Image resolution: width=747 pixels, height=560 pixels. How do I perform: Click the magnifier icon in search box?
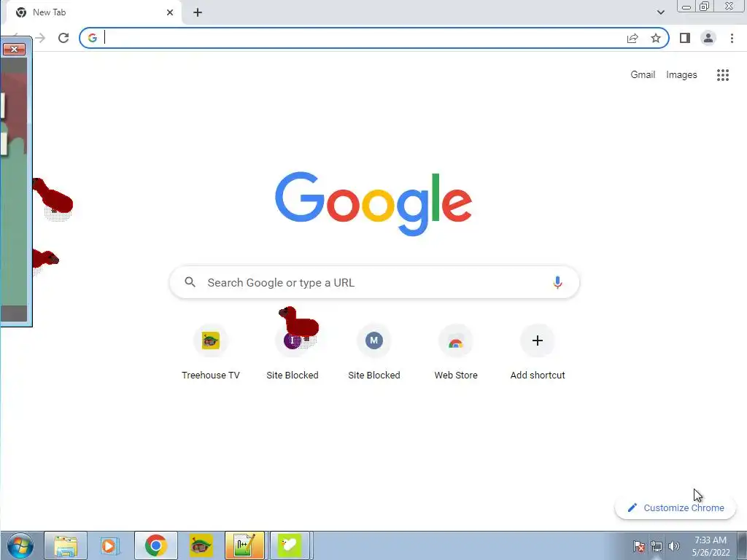pyautogui.click(x=190, y=282)
